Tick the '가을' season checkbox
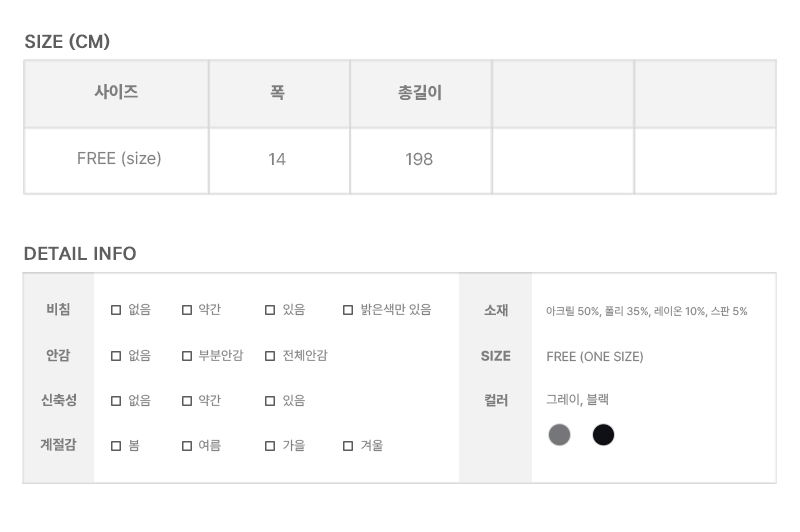800x532 pixels. [270, 446]
